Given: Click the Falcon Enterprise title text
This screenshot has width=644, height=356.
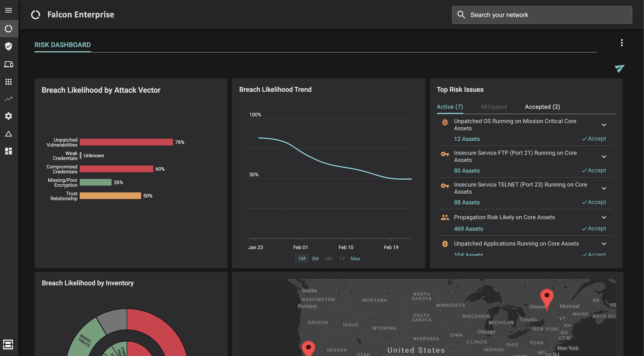Looking at the screenshot, I should (80, 15).
